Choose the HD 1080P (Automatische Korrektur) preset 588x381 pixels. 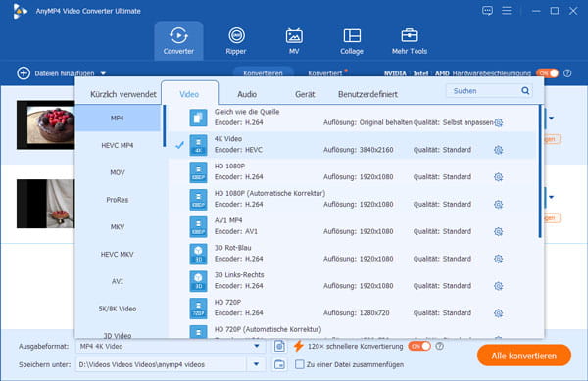point(353,199)
